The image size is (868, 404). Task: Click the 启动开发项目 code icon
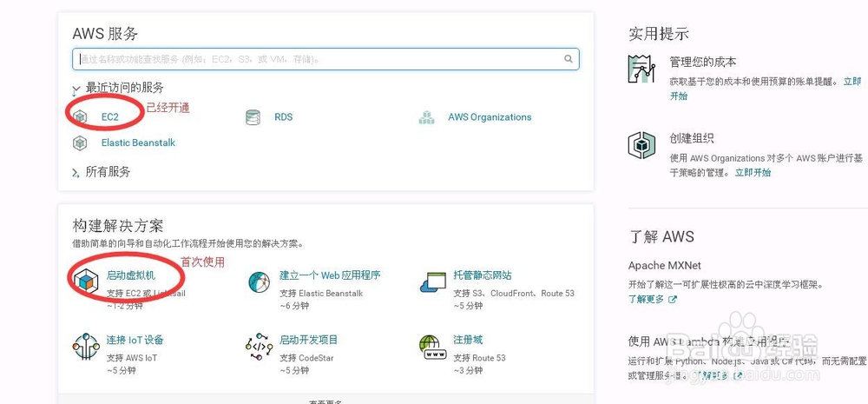click(x=259, y=347)
